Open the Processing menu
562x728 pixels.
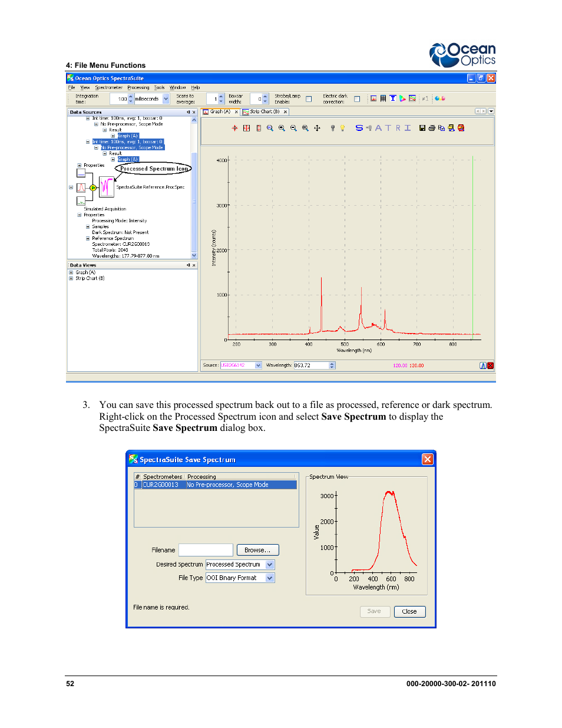138,87
